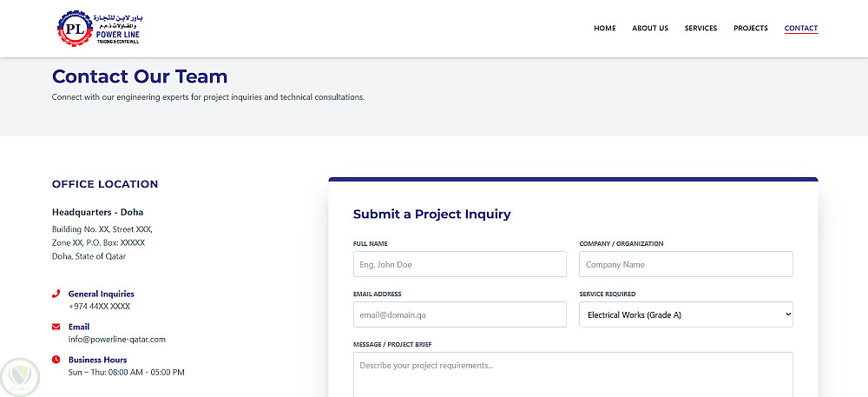Screen dimensions: 868x397
Task: Click the Power Line company logo
Action: coord(97,29)
